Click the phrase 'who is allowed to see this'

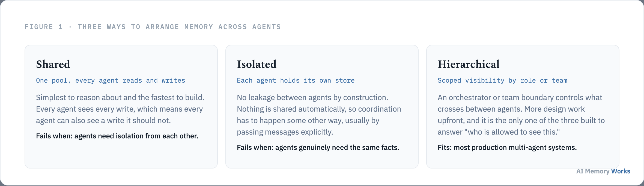pyautogui.click(x=512, y=132)
